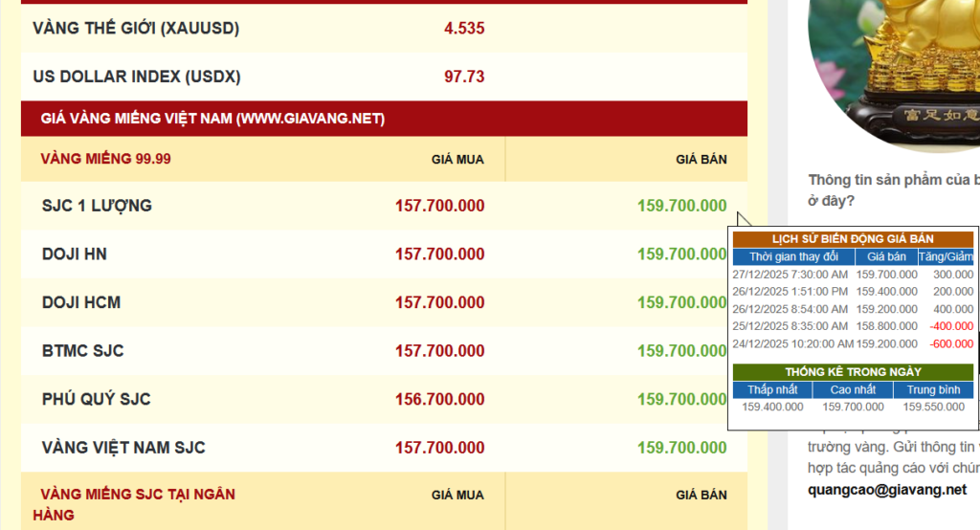Click the VÀNG THẾ GIỚI (XAUUSD) label

click(x=136, y=29)
